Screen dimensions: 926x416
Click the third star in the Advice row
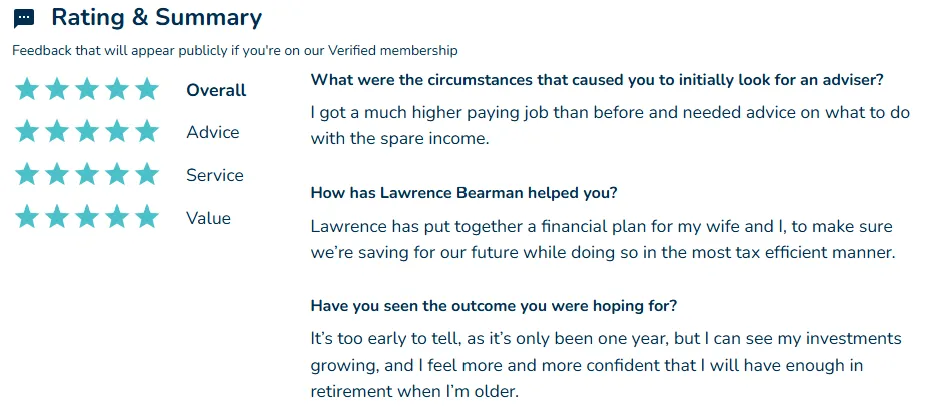(87, 131)
